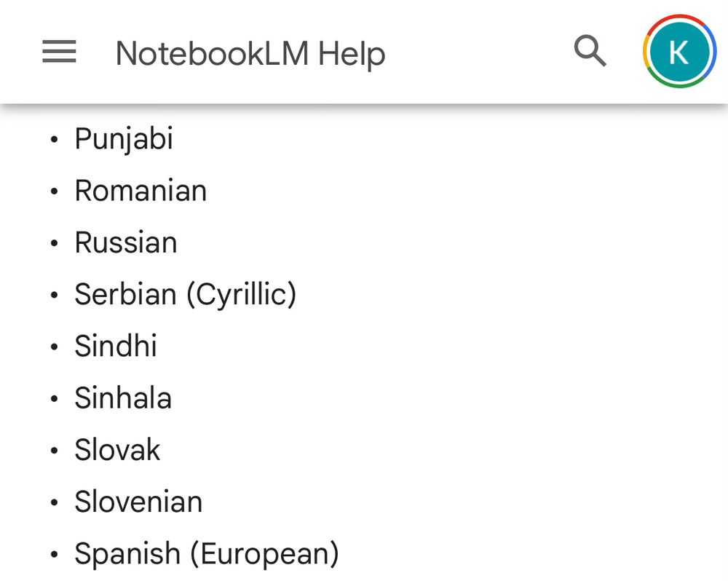Click the word Spanish in the list
The height and width of the screenshot is (581, 728).
[x=127, y=553]
